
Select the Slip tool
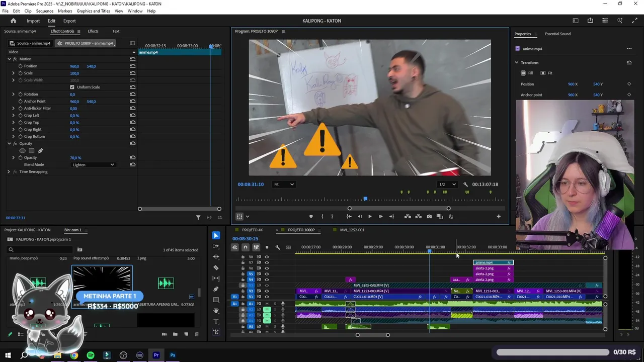pos(216,278)
